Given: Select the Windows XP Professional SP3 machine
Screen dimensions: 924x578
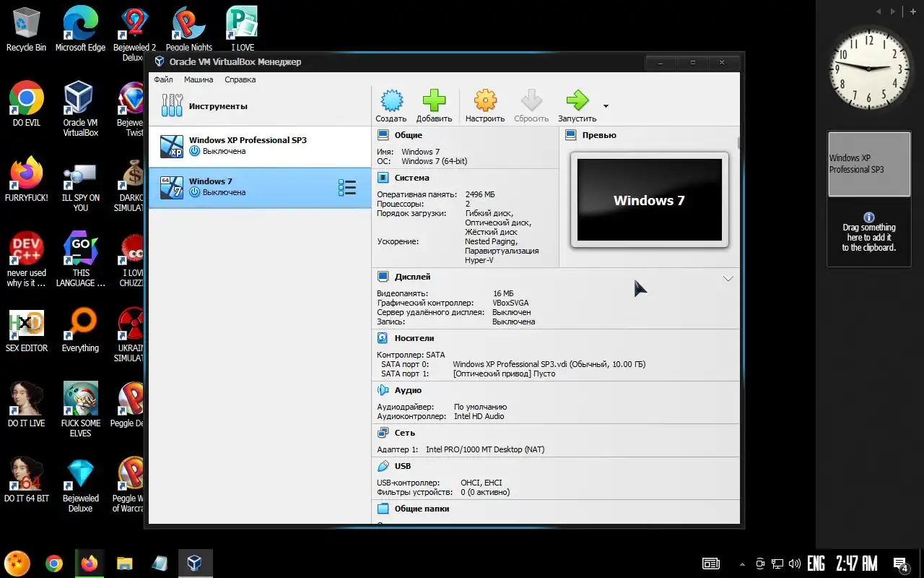Looking at the screenshot, I should coord(260,147).
